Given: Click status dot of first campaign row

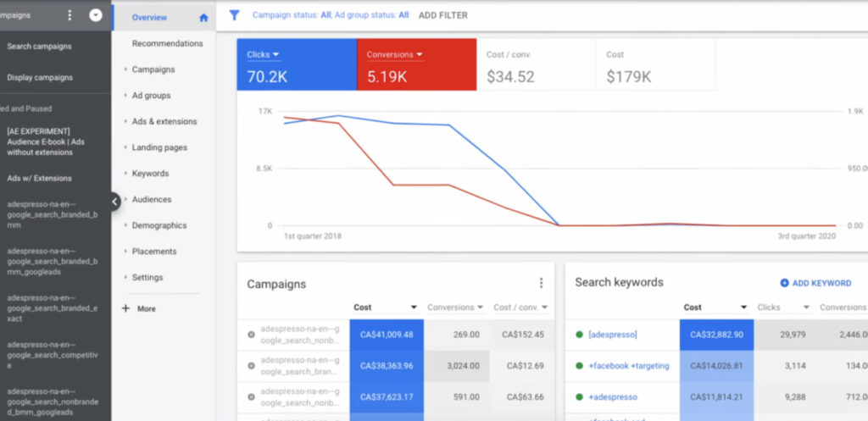Looking at the screenshot, I should (x=251, y=335).
